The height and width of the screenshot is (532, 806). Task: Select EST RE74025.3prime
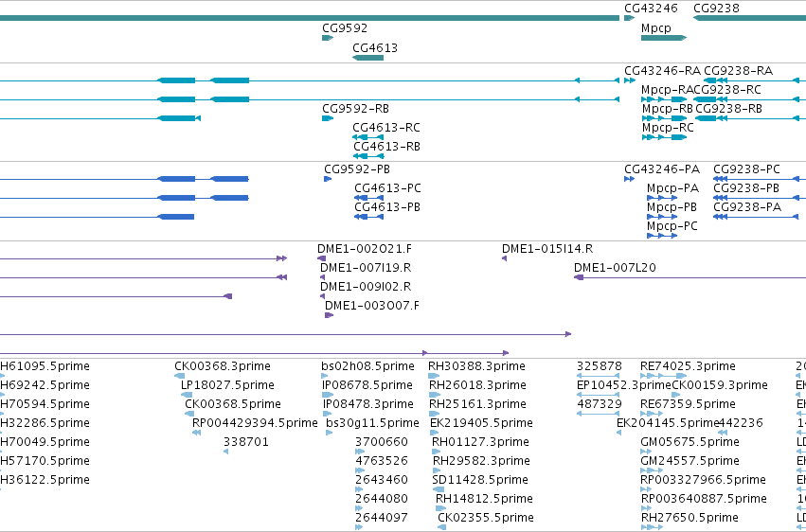[x=688, y=366]
